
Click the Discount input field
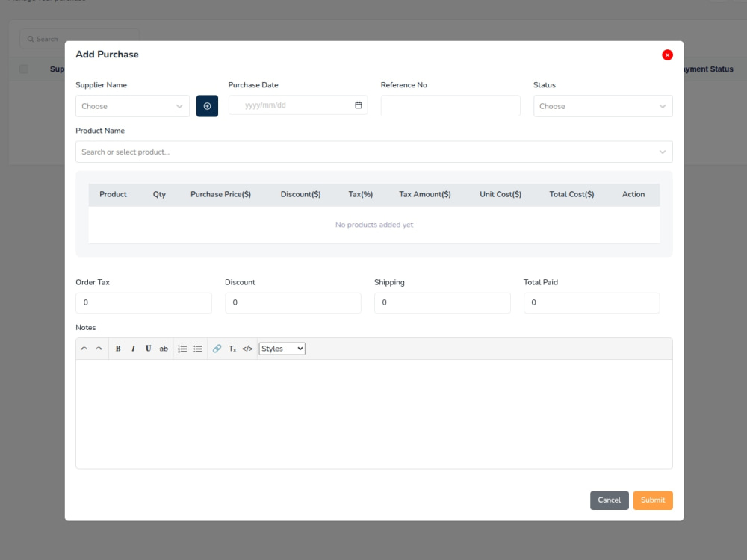tap(293, 303)
